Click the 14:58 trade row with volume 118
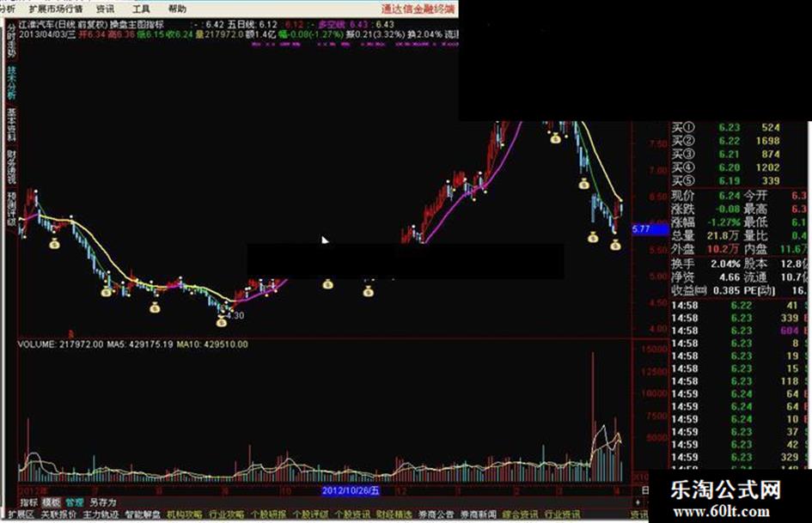 click(739, 381)
